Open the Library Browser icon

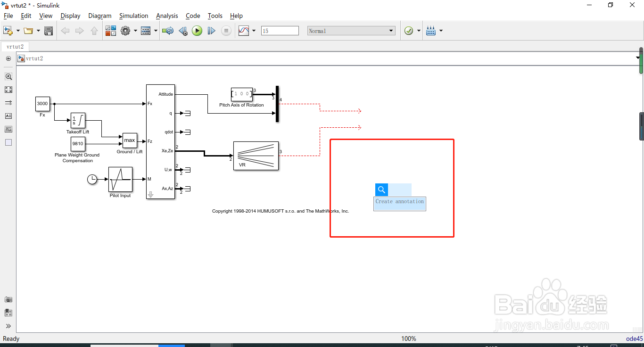[111, 31]
